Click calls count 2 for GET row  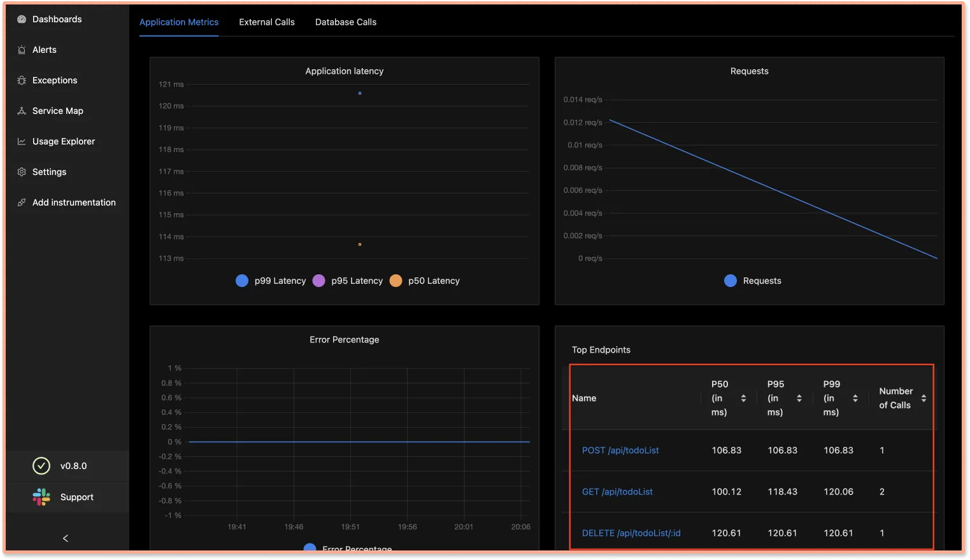882,491
